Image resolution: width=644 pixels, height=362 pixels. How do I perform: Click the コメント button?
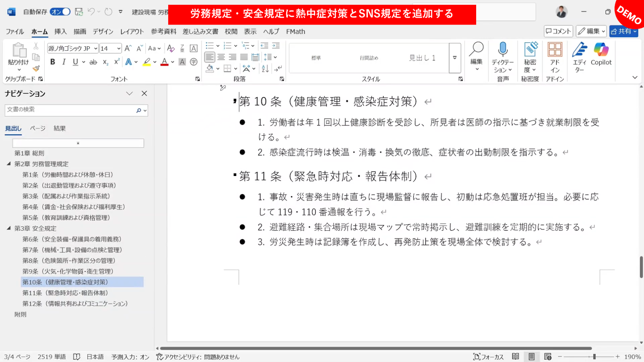(558, 31)
